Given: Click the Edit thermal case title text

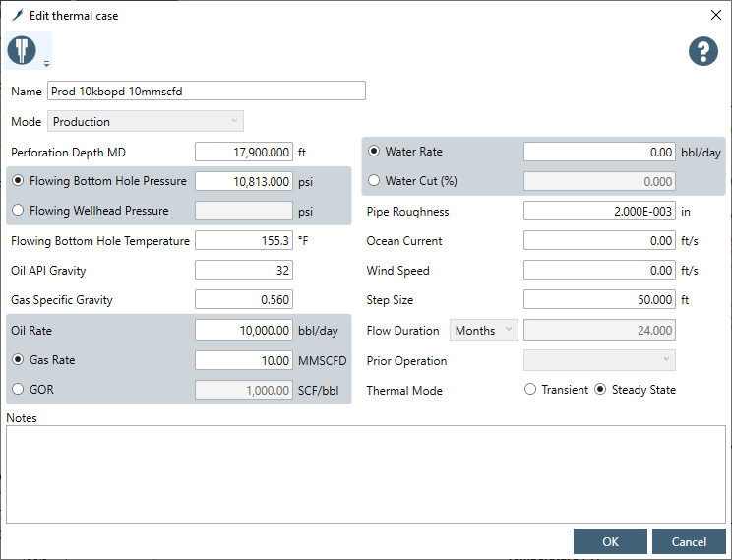Looking at the screenshot, I should (x=74, y=16).
